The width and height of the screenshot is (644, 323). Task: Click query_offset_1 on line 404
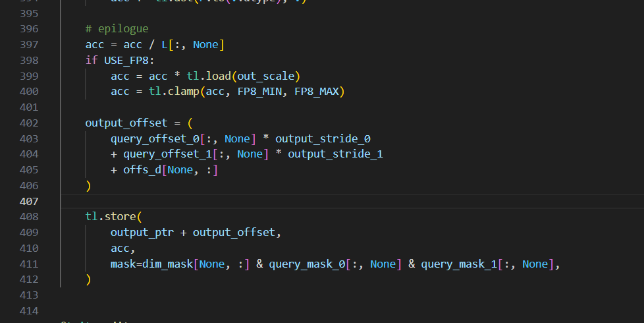pos(167,154)
